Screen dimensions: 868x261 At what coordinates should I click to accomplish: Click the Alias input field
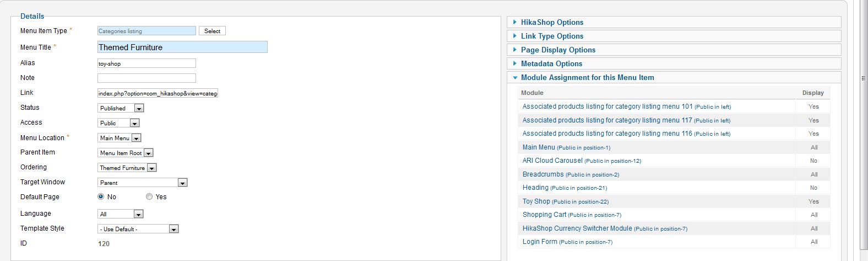click(x=147, y=63)
